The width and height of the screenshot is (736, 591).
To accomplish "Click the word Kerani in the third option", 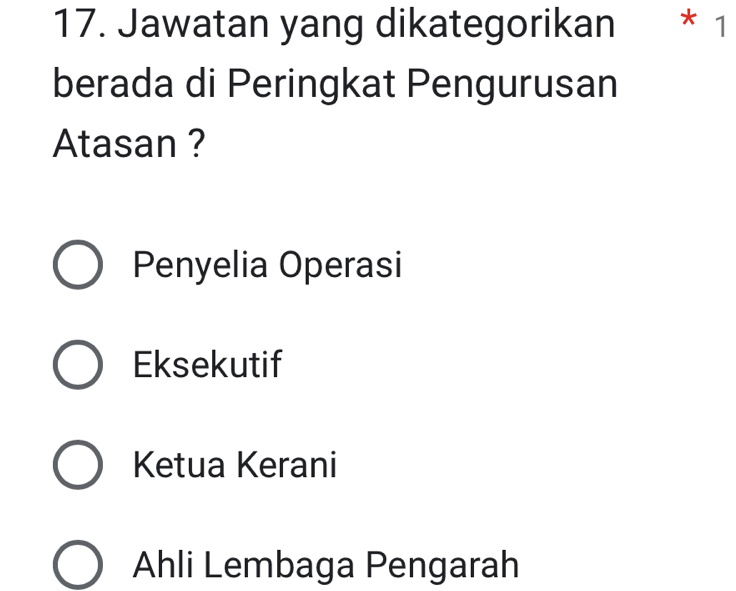I will tap(292, 465).
